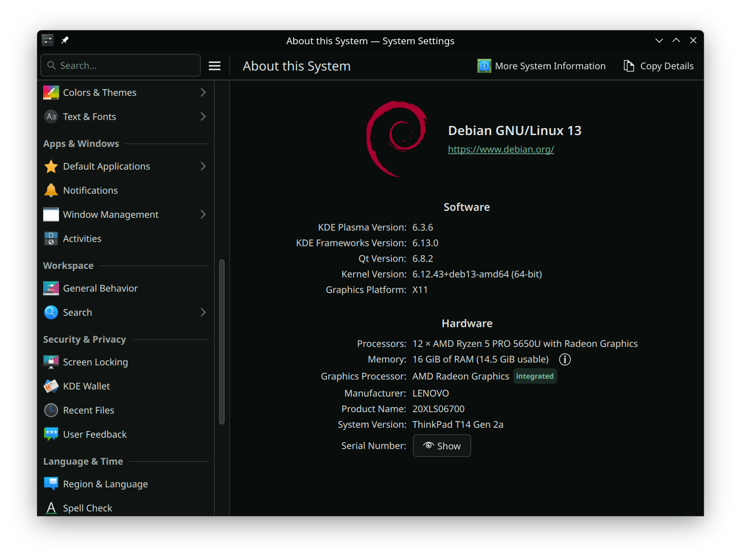
Task: Click the 16 GiB of RAM memory text
Action: [x=480, y=359]
